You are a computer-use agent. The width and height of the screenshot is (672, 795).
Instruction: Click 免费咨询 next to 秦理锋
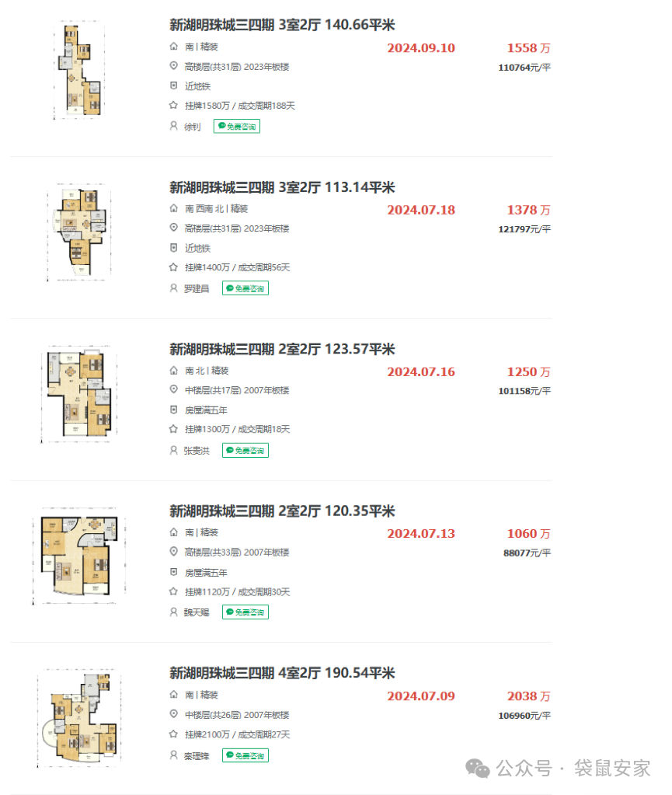click(245, 755)
